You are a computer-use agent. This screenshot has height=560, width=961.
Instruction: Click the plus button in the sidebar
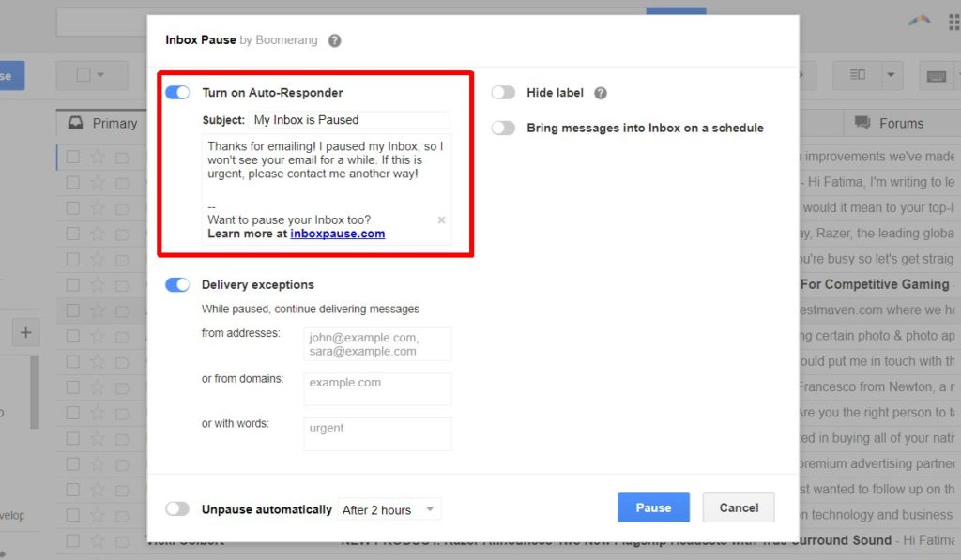(25, 332)
